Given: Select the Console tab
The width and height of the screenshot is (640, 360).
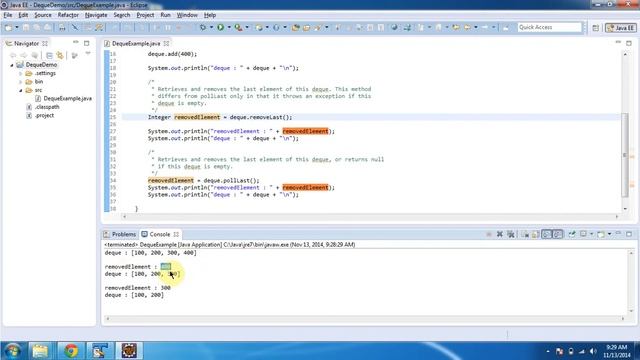Looking at the screenshot, I should [160, 234].
